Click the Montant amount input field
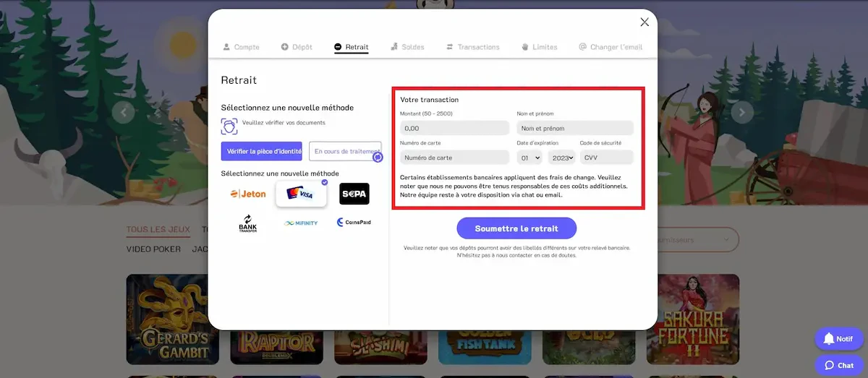This screenshot has height=378, width=868. [454, 128]
